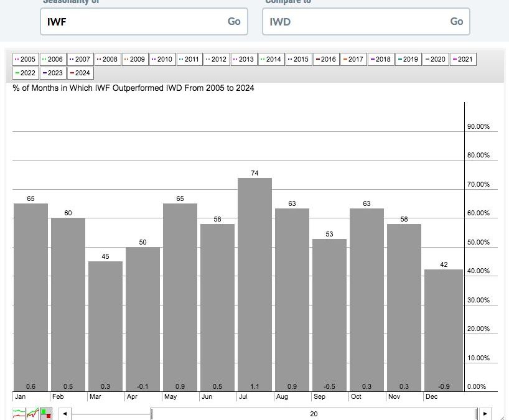
Task: Toggle the 2017 year legend
Action: pyautogui.click(x=353, y=59)
